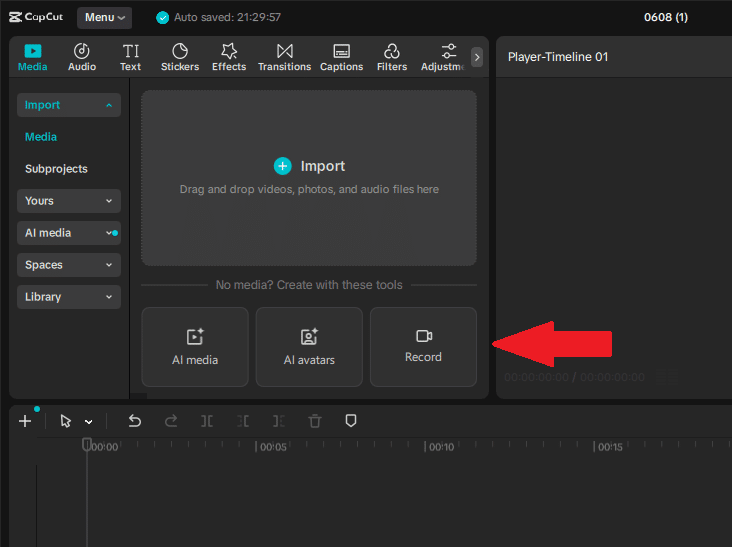Click the delete-left trim icon
732x547 pixels.
[243, 421]
